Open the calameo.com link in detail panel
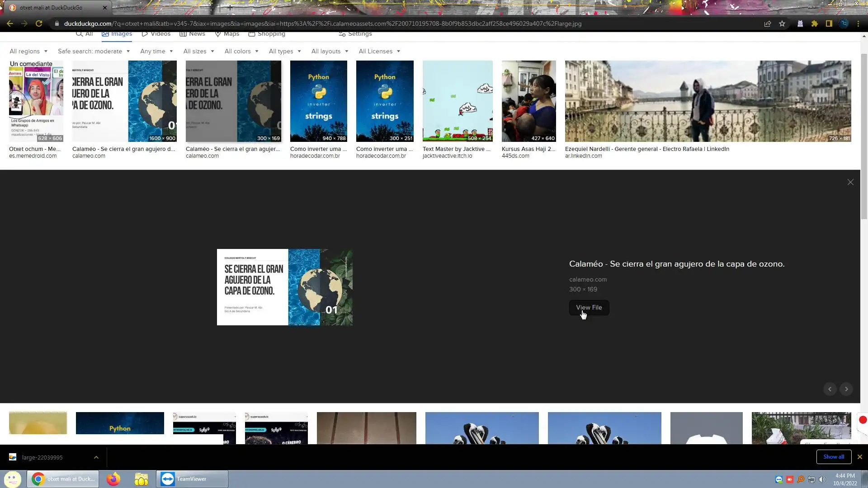The image size is (868, 488). [588, 280]
